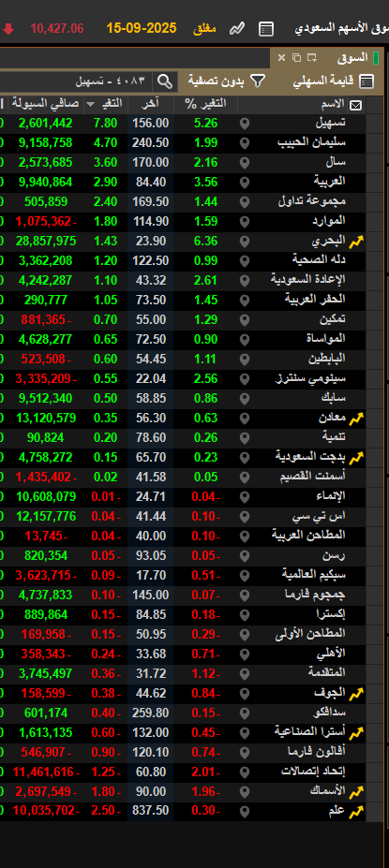Open the market chart line icon

point(237,29)
